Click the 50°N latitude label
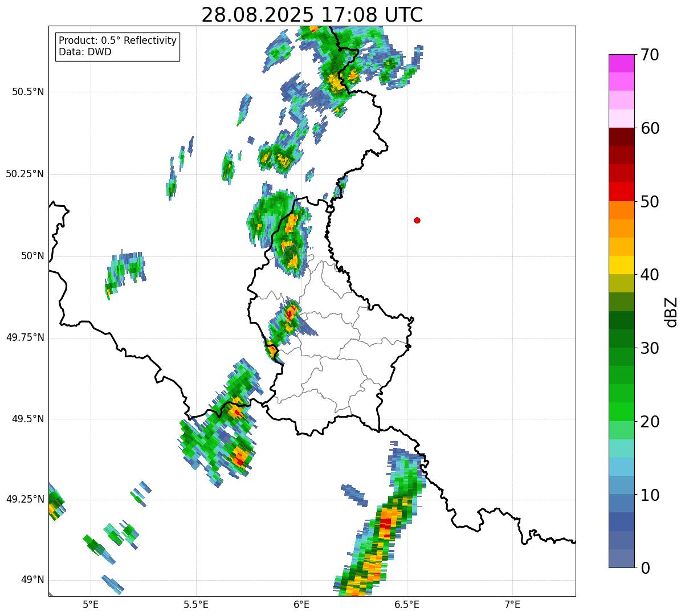Viewport: 685px width, 616px height. 32,256
